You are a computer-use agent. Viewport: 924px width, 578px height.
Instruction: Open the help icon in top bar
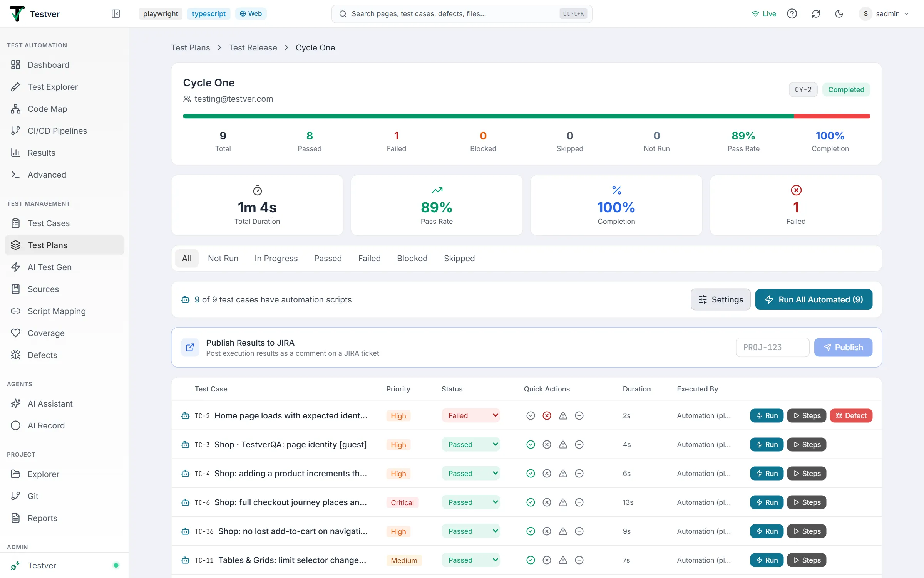click(x=792, y=14)
